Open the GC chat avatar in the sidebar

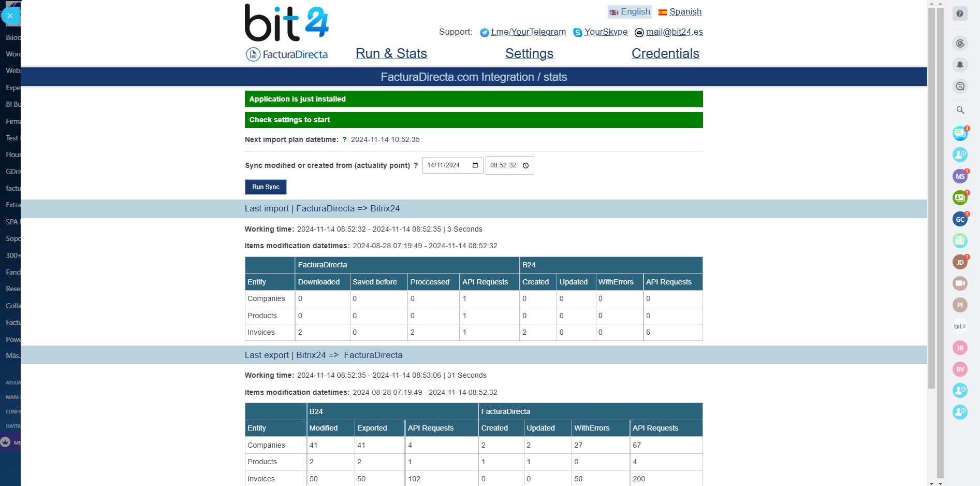point(960,219)
